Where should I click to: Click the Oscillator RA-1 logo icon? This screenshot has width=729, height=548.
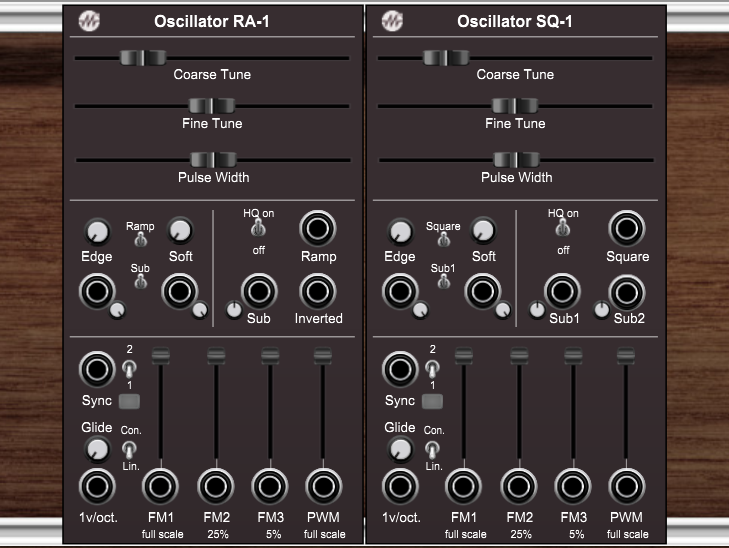click(89, 21)
